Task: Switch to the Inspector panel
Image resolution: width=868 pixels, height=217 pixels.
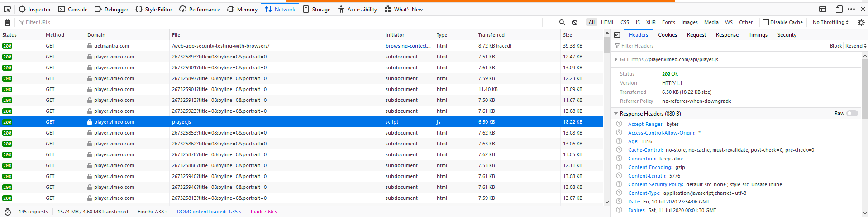Action: coord(35,9)
